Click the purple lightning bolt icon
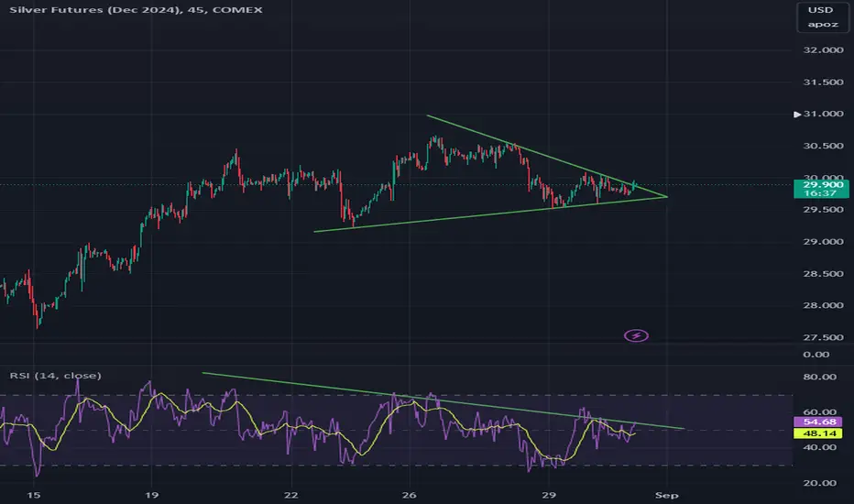The height and width of the screenshot is (504, 854). click(x=636, y=335)
